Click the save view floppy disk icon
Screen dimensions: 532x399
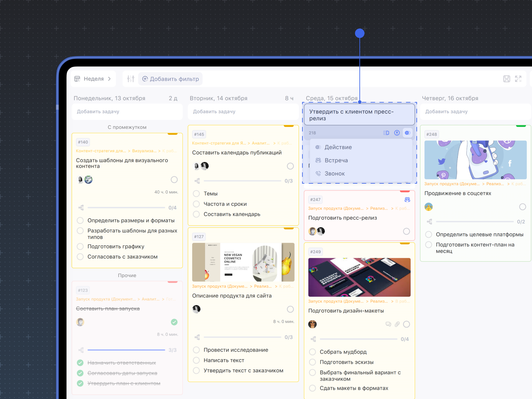[507, 79]
